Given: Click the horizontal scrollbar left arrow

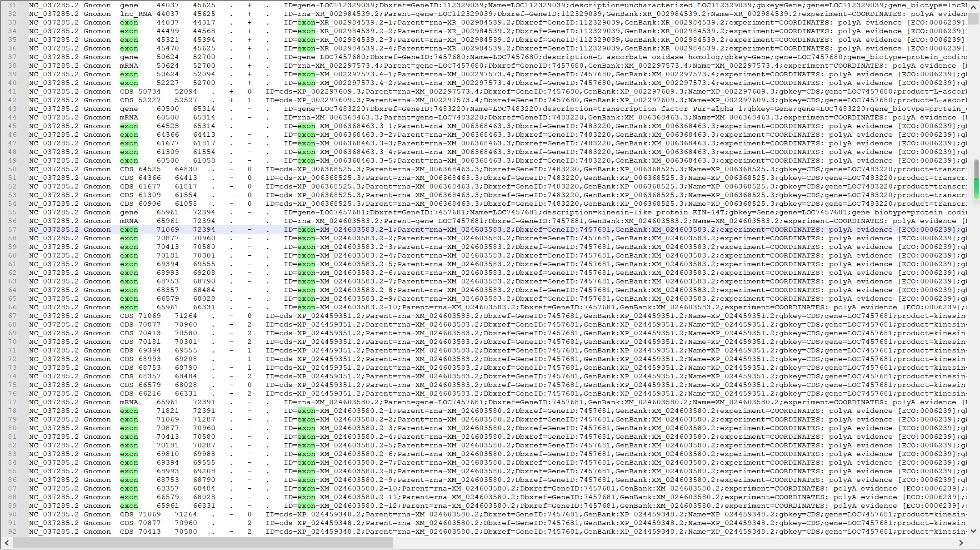Looking at the screenshot, I should click(6, 543).
